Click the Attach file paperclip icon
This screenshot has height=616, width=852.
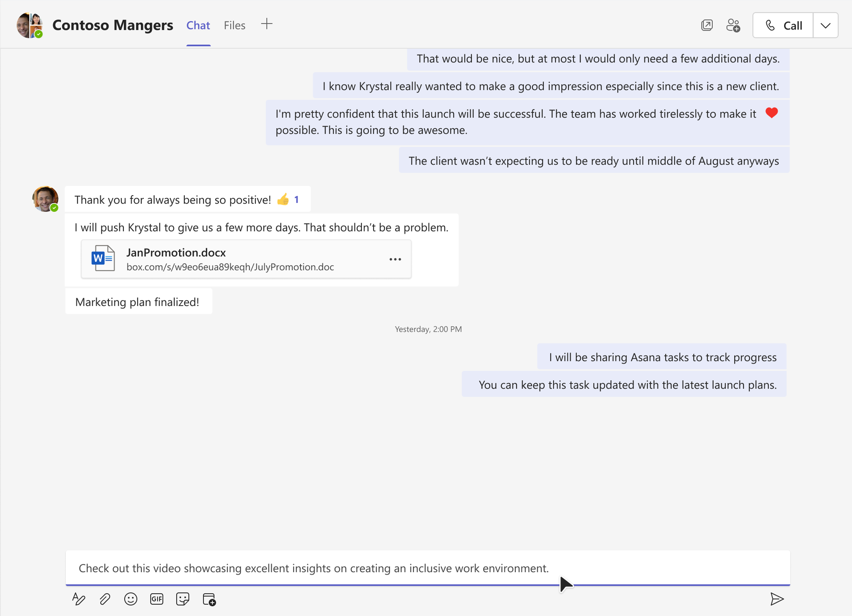click(105, 599)
